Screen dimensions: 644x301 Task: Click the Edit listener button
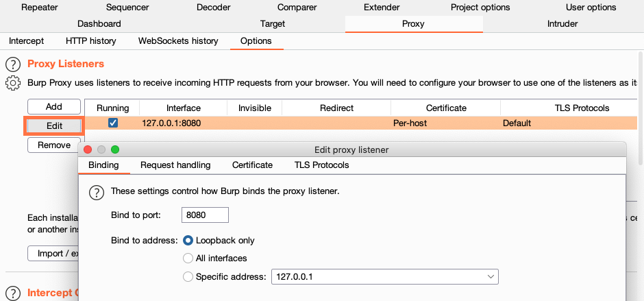(54, 126)
